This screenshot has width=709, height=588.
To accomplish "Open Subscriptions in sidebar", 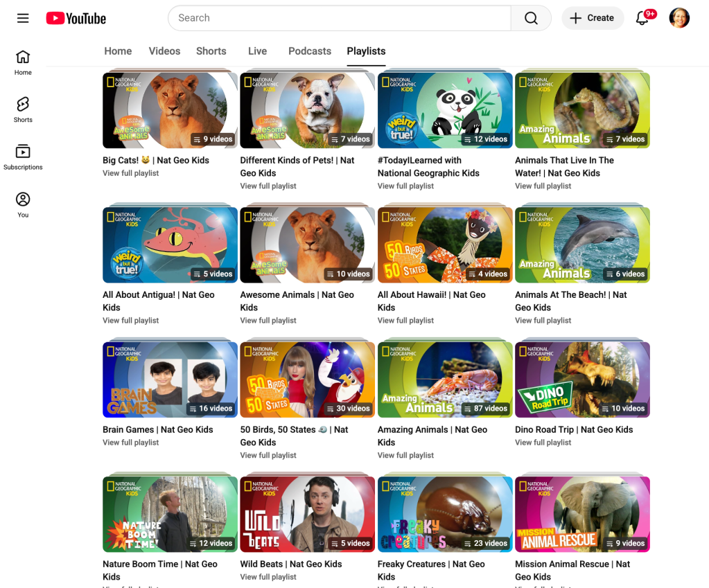I will [23, 157].
